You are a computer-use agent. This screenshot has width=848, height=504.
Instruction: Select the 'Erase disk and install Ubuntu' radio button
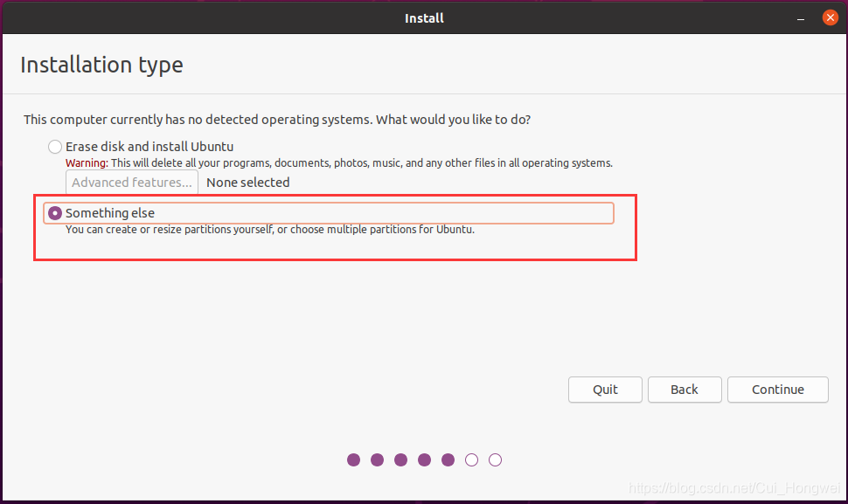tap(54, 147)
